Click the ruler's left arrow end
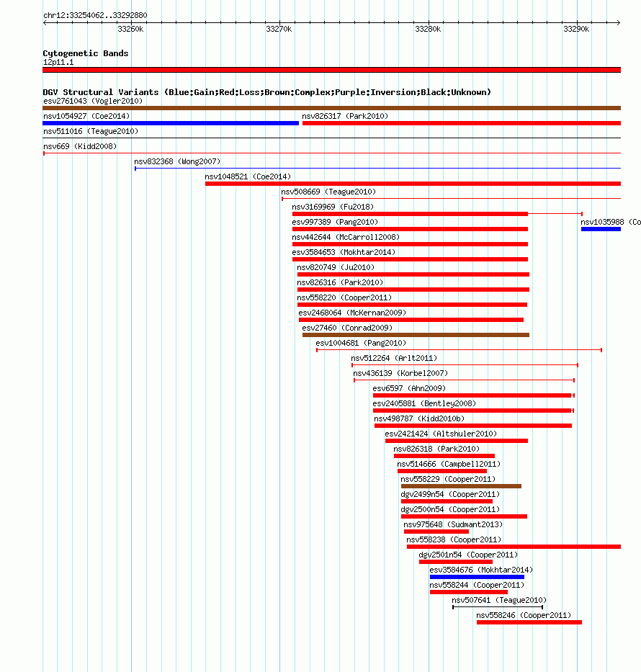 45,23
